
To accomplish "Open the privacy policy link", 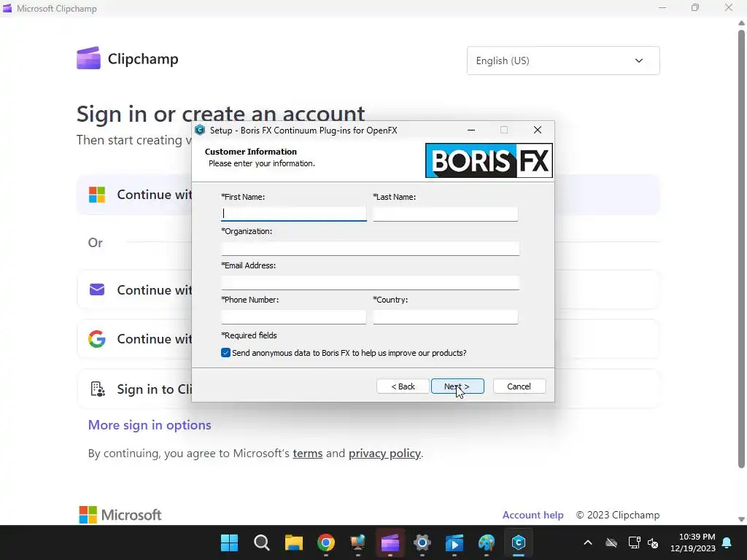I will coord(384,453).
